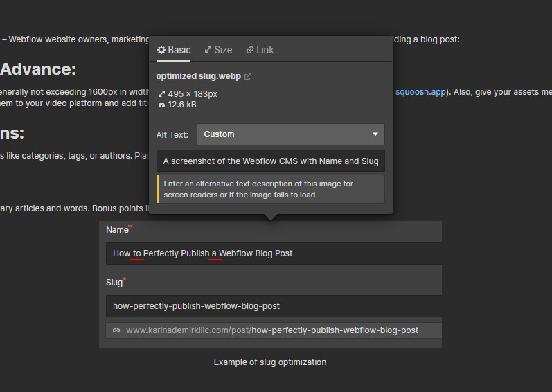
Task: Open the Link tab
Action: [260, 50]
